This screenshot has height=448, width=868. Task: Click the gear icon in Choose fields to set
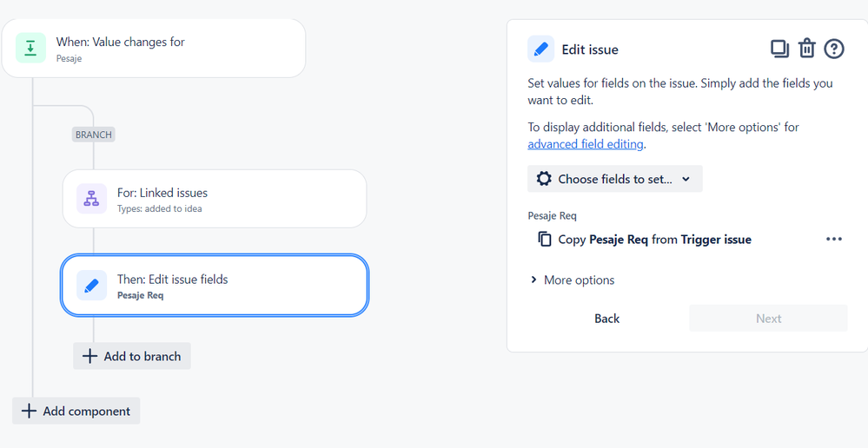tap(544, 179)
